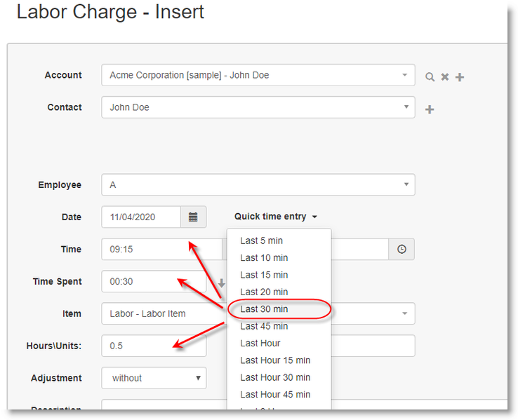518x420 pixels.
Task: Add a new contact with plus icon
Action: [430, 109]
